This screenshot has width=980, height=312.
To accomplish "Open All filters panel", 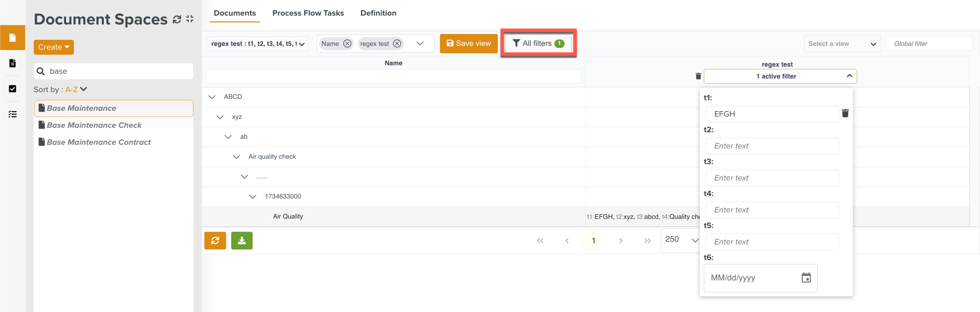I will click(x=538, y=43).
